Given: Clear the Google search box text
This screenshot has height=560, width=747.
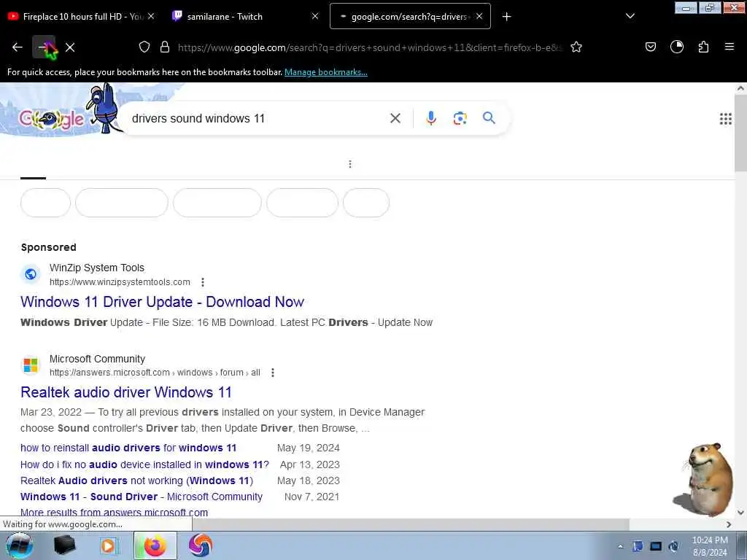Looking at the screenshot, I should click(x=395, y=118).
